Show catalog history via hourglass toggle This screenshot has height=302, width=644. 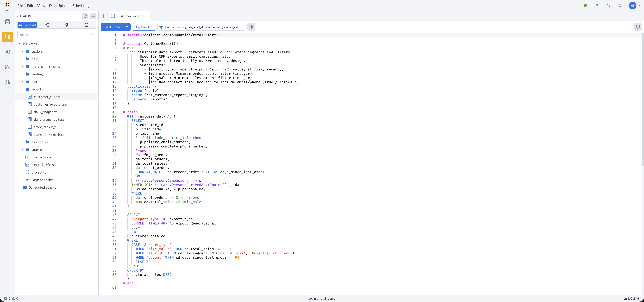87,25
